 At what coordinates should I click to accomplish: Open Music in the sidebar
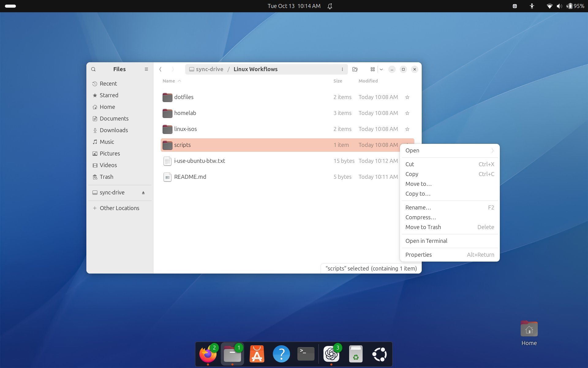tap(120, 142)
